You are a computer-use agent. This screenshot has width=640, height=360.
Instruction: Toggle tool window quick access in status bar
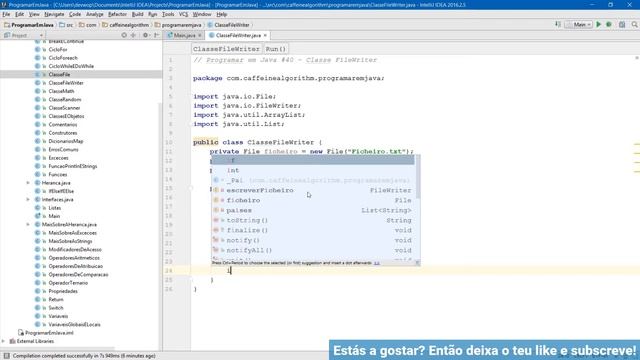point(7,356)
